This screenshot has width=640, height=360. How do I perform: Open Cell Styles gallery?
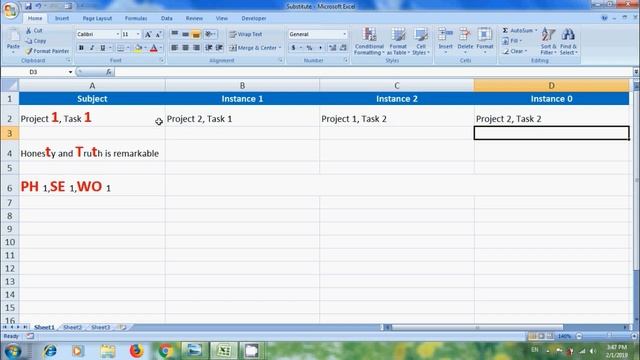pyautogui.click(x=420, y=41)
